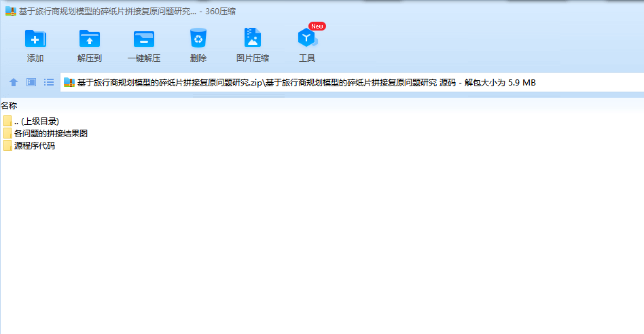
Task: Click the folder icon beside 上级目录
Action: [7, 121]
